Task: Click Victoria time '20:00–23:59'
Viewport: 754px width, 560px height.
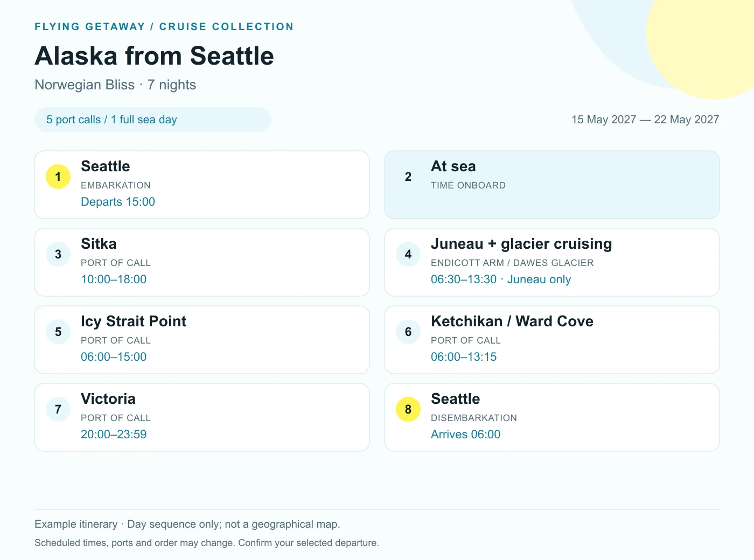Action: click(x=114, y=435)
